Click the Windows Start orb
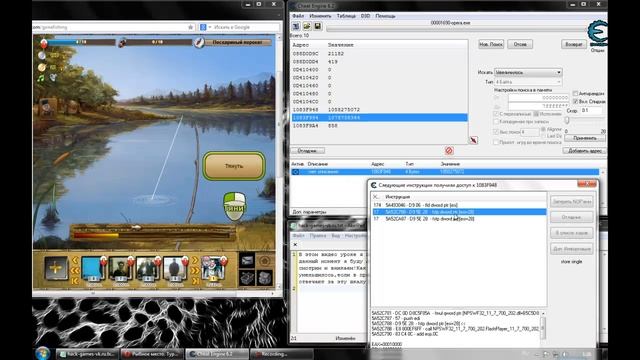Viewport: 640px width, 360px height. coord(42,353)
